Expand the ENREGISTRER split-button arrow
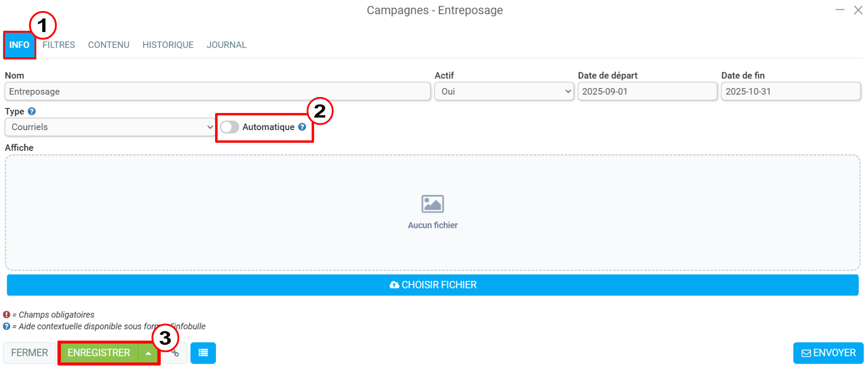The image size is (868, 369). [148, 353]
